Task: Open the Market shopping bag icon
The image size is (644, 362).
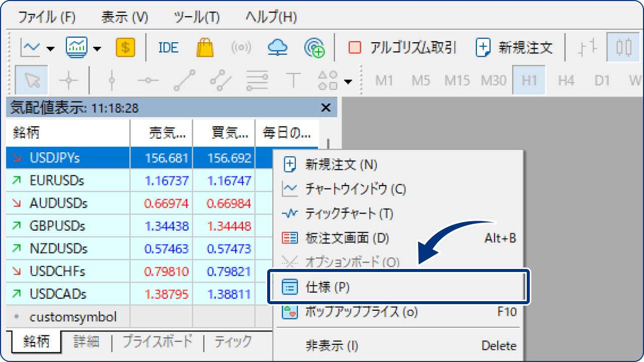Action: click(x=205, y=48)
